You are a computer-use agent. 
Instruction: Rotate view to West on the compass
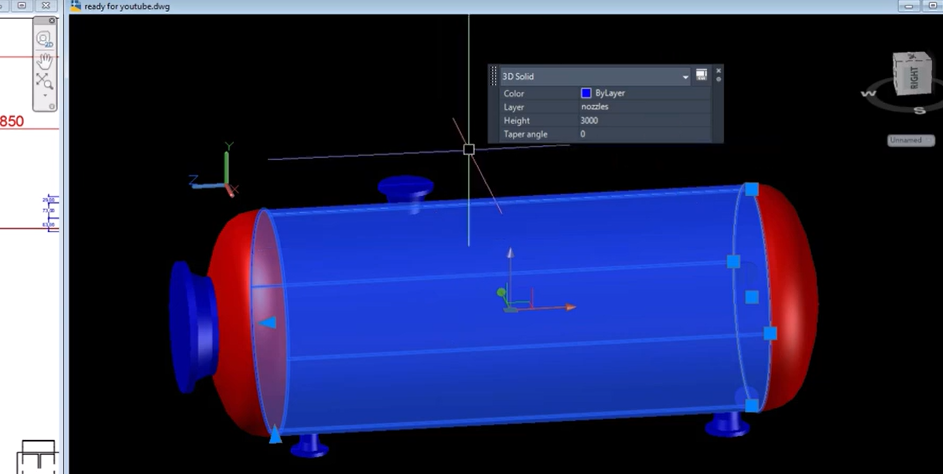868,94
